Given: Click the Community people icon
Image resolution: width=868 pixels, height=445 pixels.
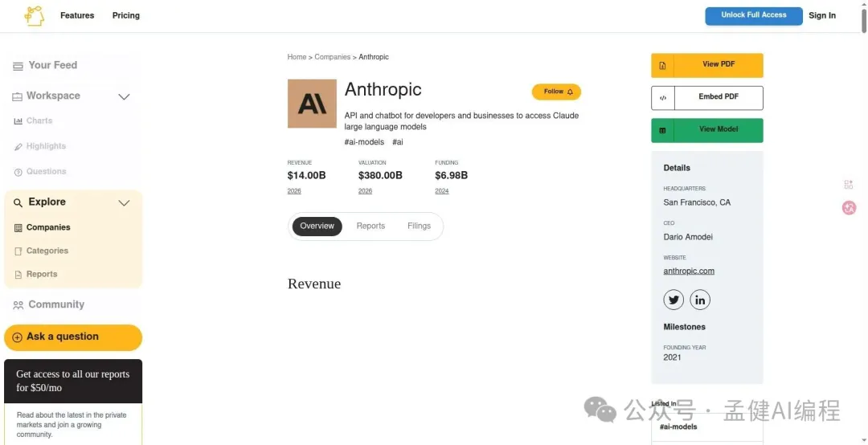Looking at the screenshot, I should click(18, 305).
